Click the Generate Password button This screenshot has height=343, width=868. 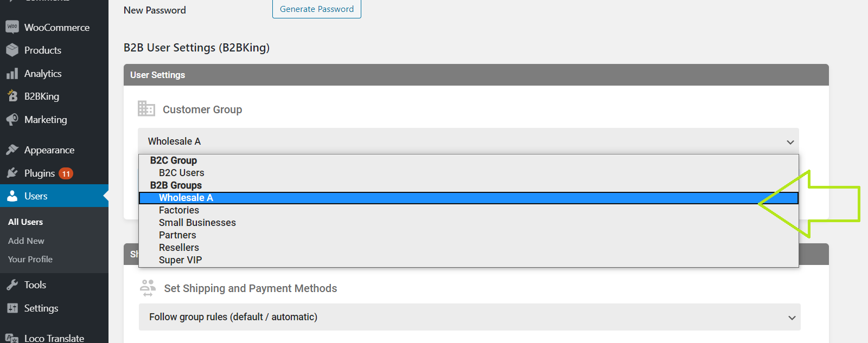click(316, 9)
